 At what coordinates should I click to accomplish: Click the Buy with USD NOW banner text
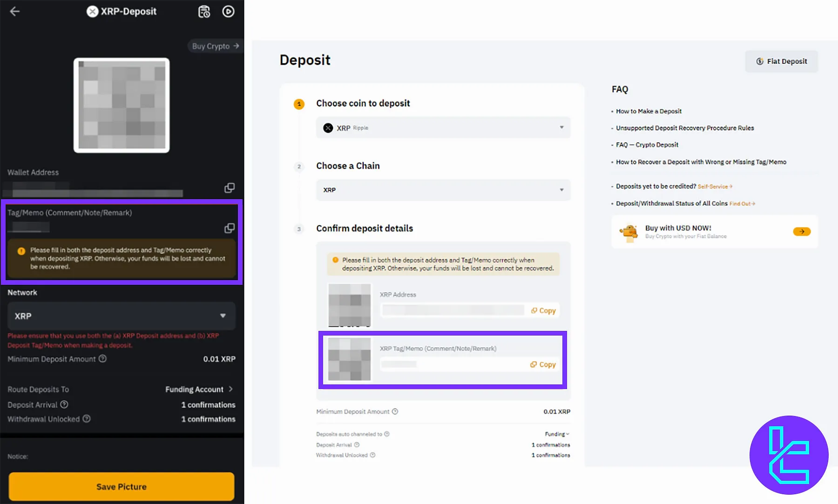coord(678,228)
